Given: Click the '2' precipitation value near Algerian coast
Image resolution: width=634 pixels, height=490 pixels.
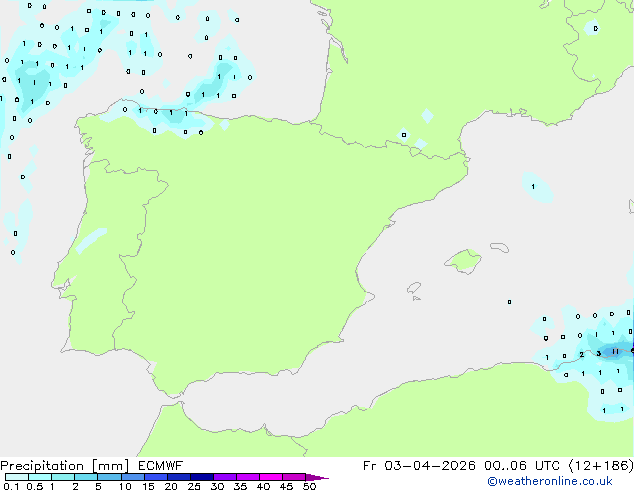Looking at the screenshot, I should coord(581,355).
